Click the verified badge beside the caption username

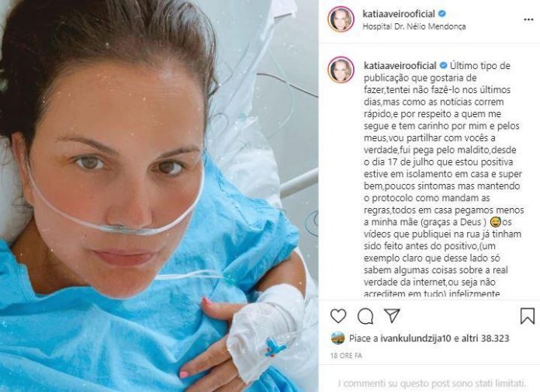(444, 65)
